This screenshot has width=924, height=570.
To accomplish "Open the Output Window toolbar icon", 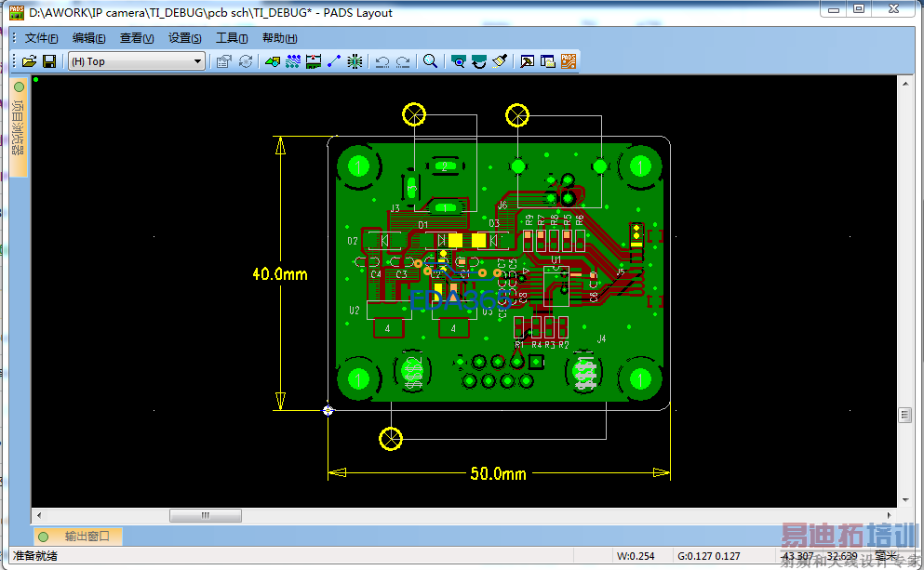I will point(527,61).
